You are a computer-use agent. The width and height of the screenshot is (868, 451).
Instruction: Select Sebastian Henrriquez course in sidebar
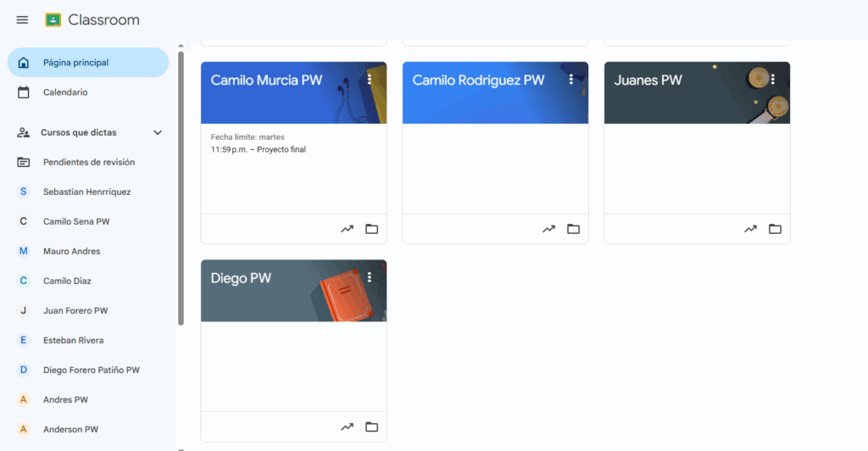coord(86,192)
